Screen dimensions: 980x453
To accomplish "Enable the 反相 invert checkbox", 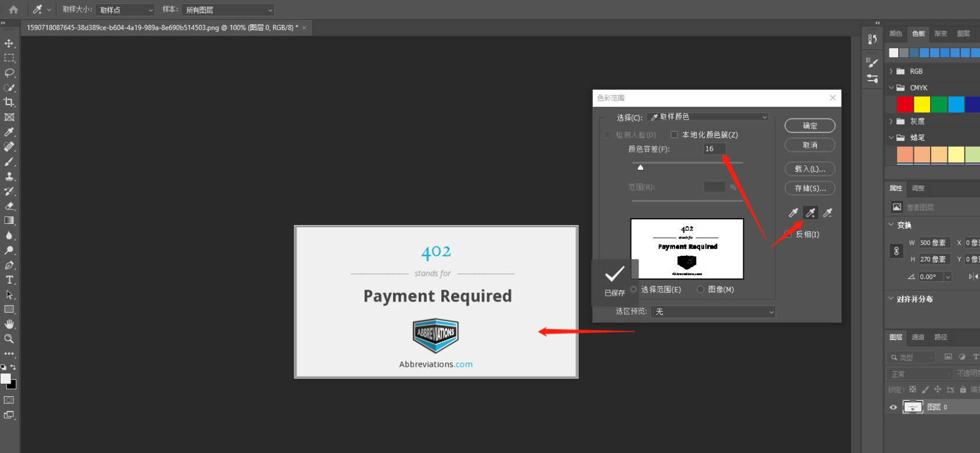I will (788, 234).
